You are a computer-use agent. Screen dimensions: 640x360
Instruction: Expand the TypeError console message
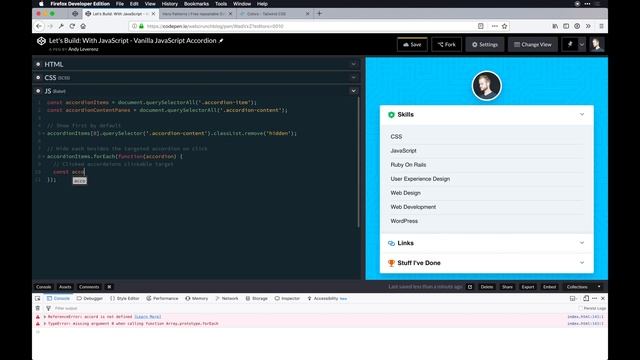tap(45, 324)
